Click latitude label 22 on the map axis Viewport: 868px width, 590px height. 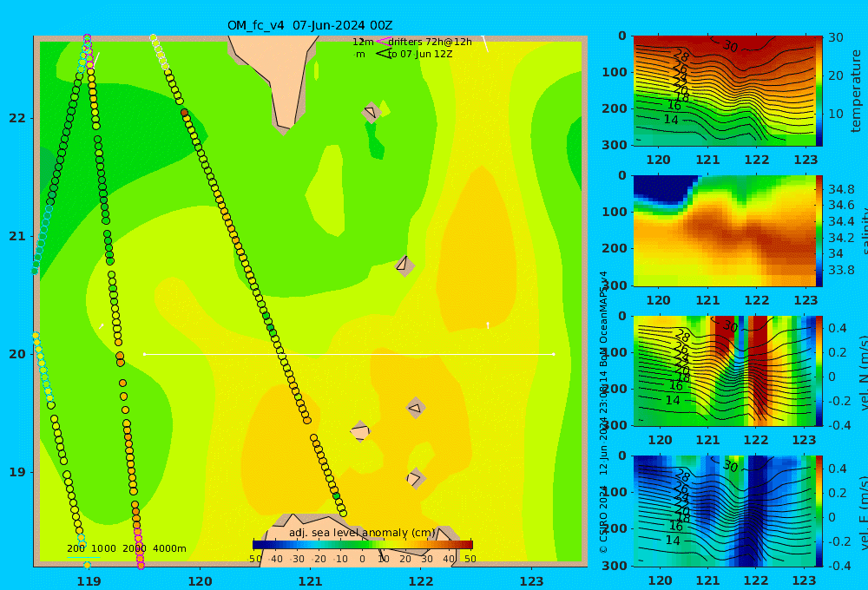pos(17,118)
